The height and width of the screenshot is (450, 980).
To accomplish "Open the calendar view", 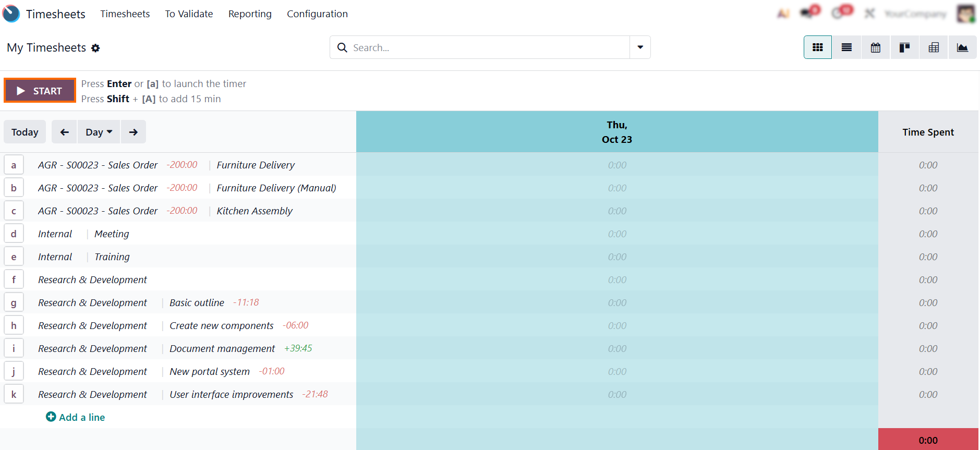I will (876, 47).
